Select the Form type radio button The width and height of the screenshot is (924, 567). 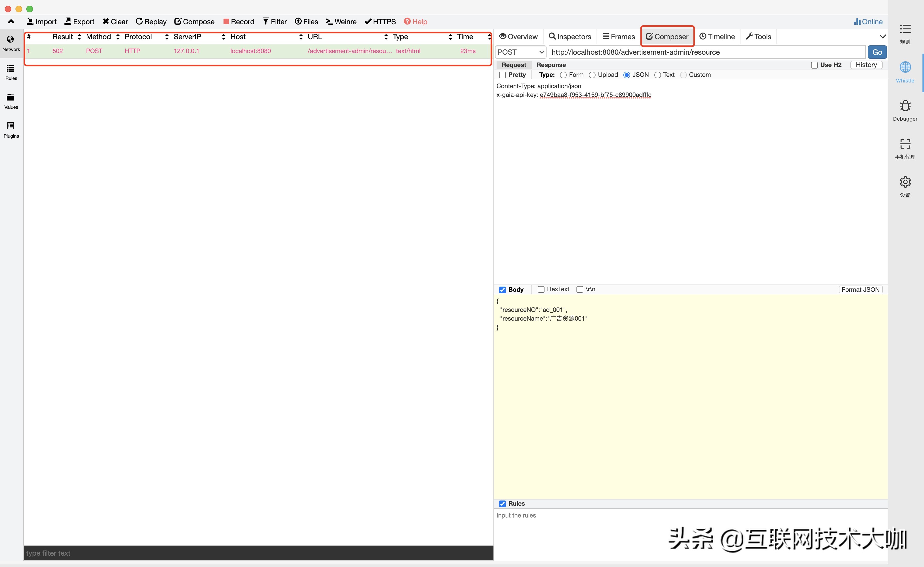[563, 75]
